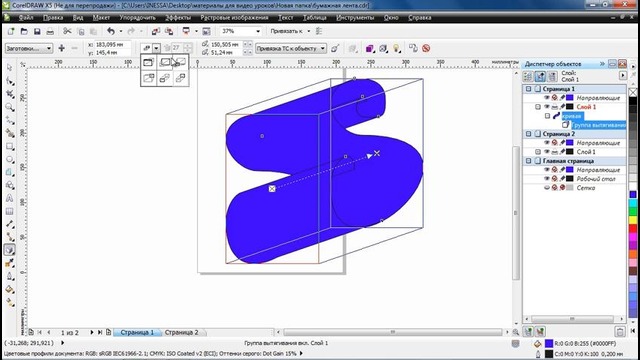Click the Copy extrusion properties icon
Screen dimensions: 640x360
click(413, 48)
